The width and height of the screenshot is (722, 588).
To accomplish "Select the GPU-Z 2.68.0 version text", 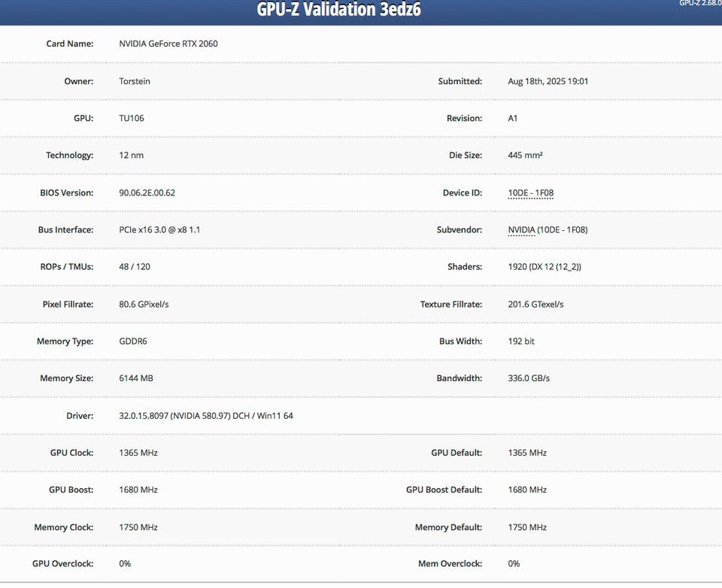I will (x=700, y=3).
